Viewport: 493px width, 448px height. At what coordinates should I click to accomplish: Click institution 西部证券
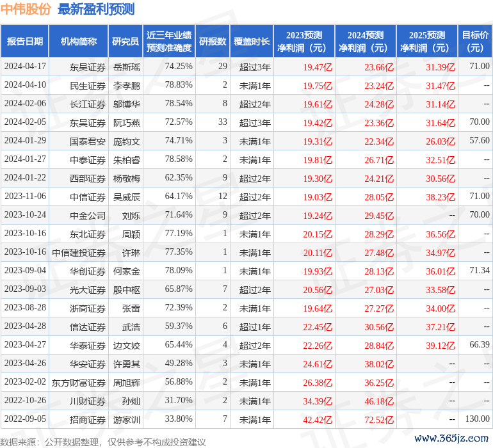88,179
